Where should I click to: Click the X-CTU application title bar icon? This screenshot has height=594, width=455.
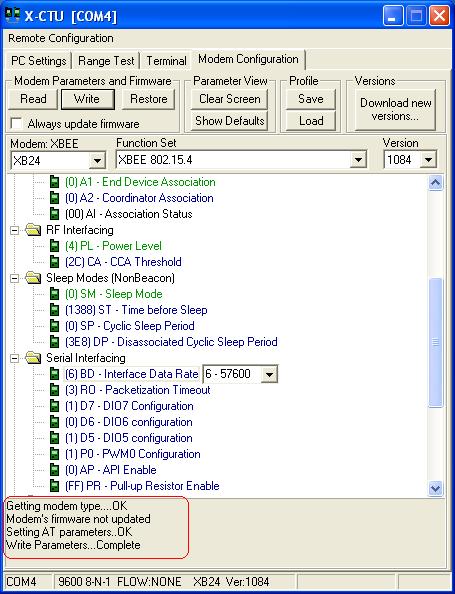click(x=13, y=15)
